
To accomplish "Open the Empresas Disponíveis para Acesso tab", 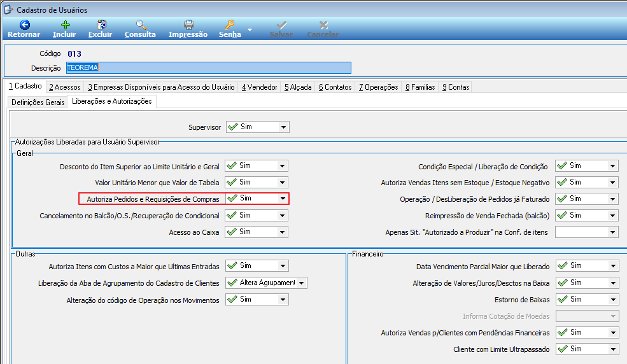I will click(x=161, y=87).
